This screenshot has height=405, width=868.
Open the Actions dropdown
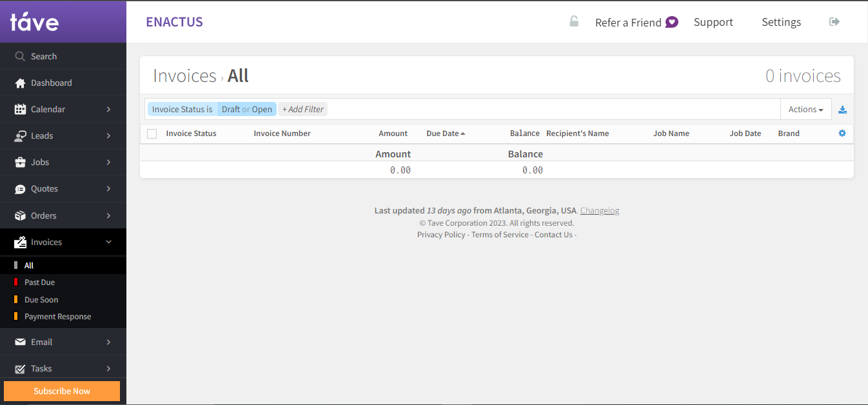click(805, 109)
